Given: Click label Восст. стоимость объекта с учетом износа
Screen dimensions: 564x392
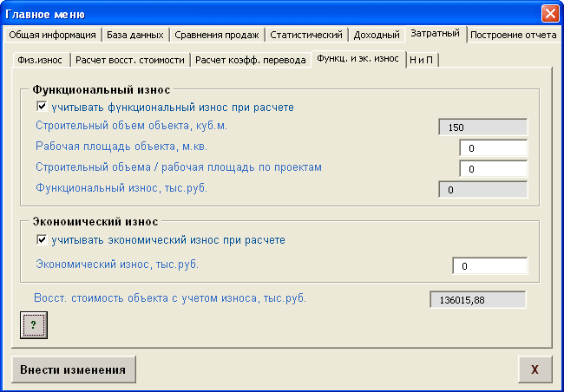Looking at the screenshot, I should 170,298.
